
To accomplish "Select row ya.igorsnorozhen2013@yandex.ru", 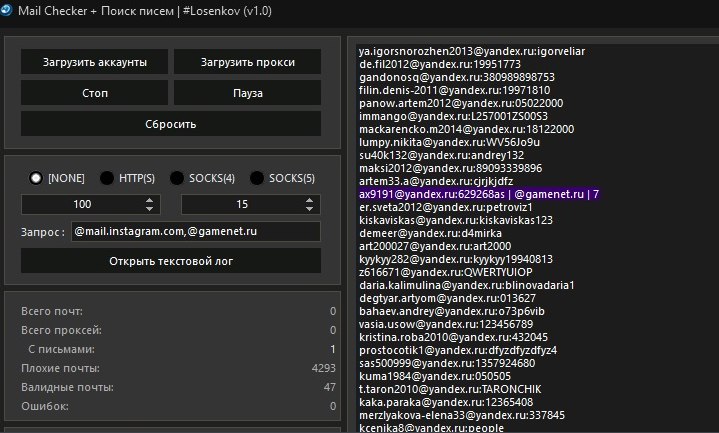I will pos(472,51).
